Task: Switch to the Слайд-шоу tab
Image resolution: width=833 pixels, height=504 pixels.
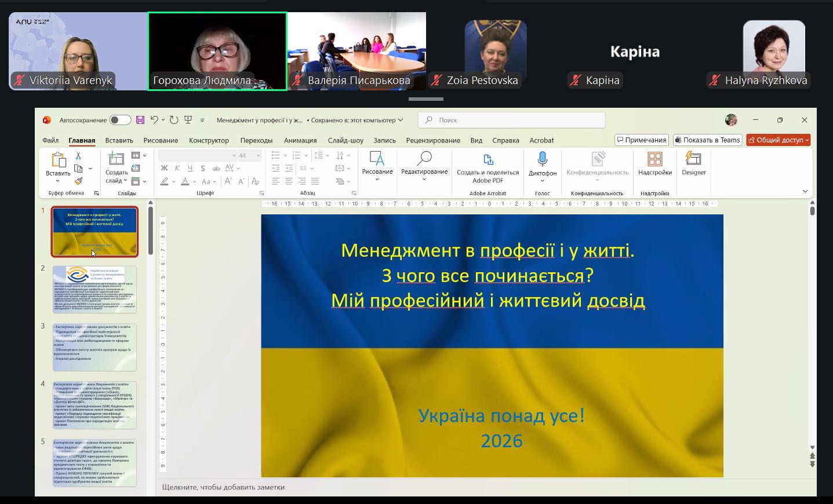Action: 345,140
